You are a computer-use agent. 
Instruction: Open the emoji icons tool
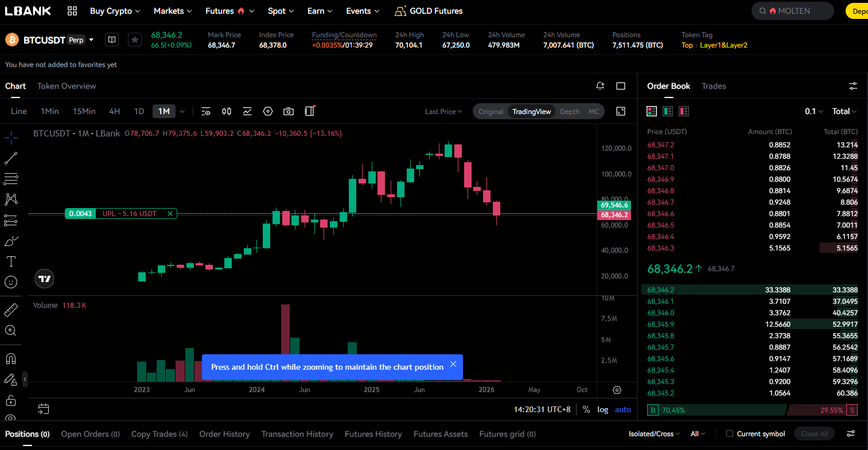pos(11,282)
